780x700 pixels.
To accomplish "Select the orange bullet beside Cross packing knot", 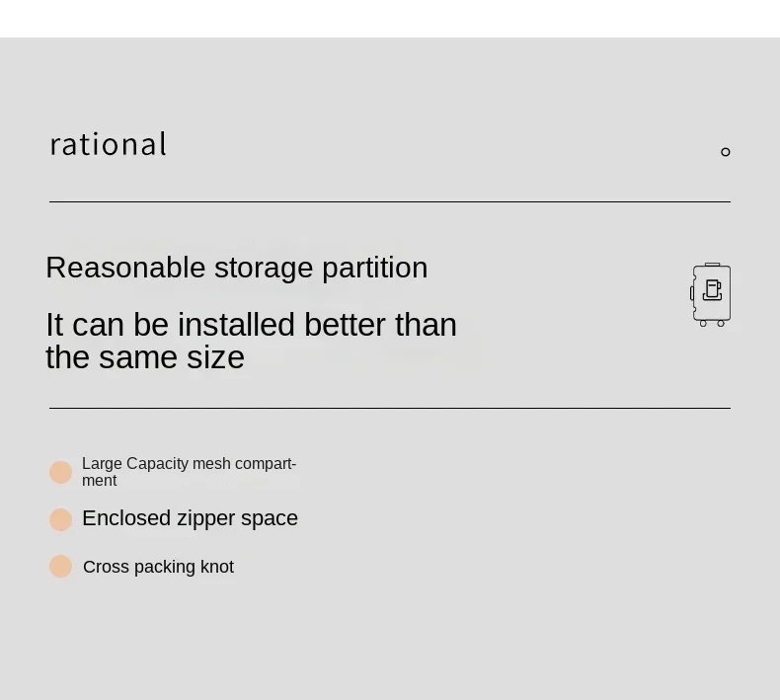I will click(x=61, y=567).
